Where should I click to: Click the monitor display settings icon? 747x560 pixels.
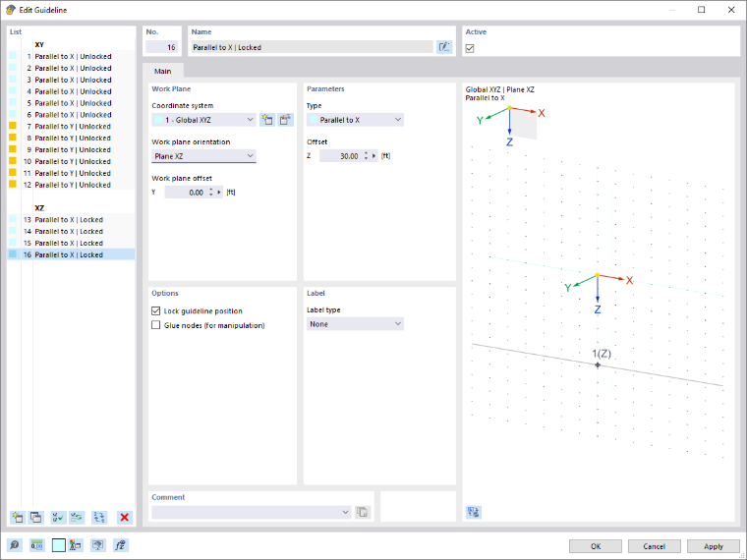98,545
